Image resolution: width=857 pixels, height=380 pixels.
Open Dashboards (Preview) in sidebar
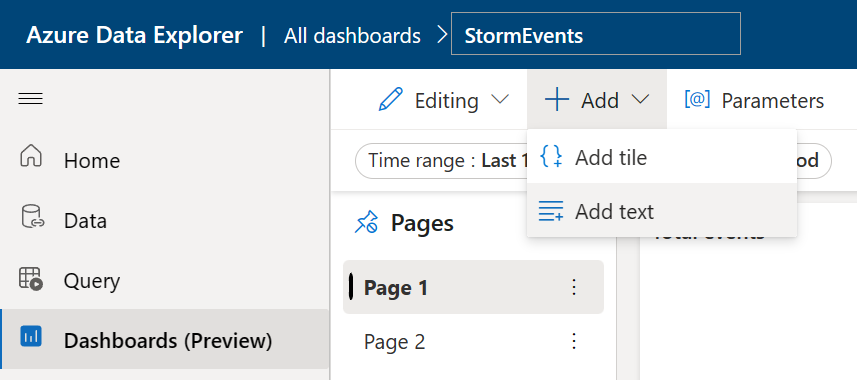(165, 340)
